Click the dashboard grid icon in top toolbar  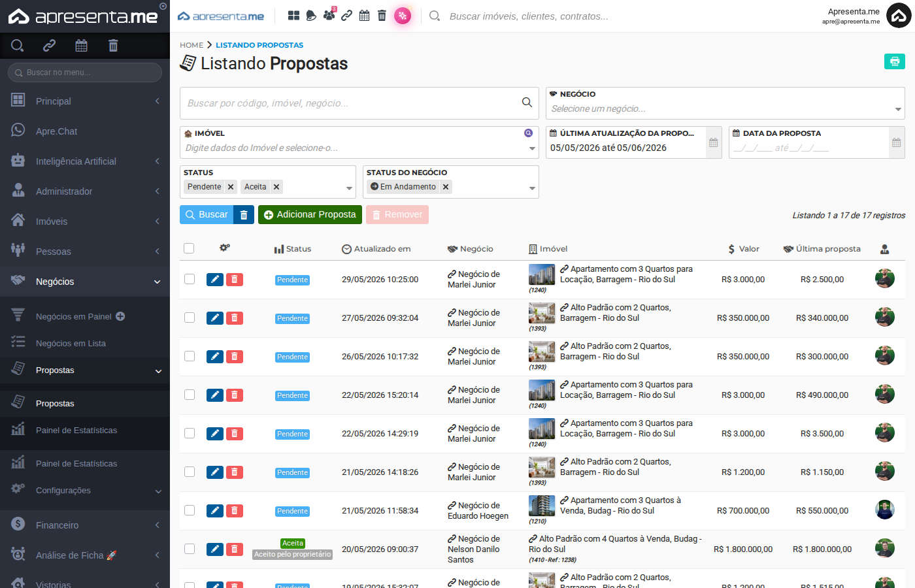coord(293,16)
